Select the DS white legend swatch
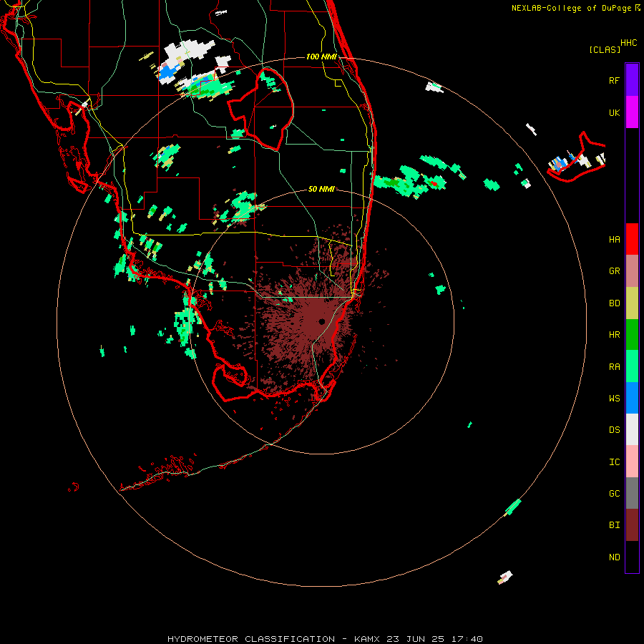The width and height of the screenshot is (644, 644). 632,429
